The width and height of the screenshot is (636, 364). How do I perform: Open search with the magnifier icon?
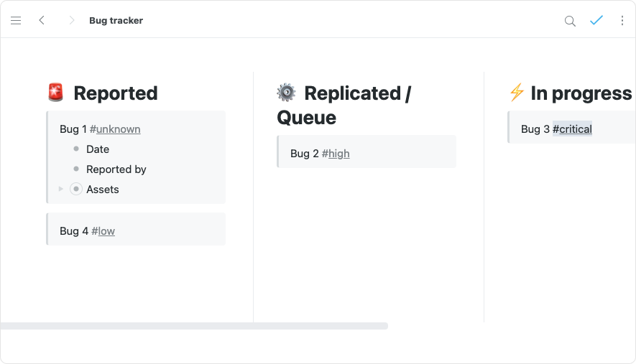570,21
